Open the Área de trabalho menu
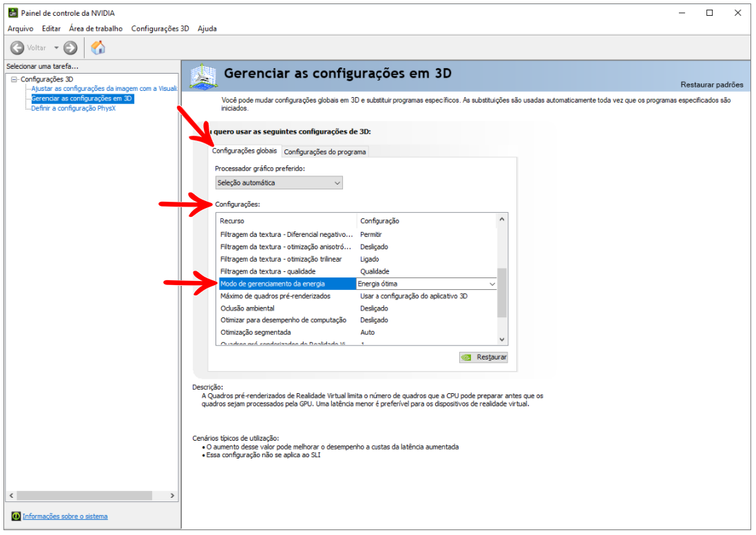 pos(96,28)
